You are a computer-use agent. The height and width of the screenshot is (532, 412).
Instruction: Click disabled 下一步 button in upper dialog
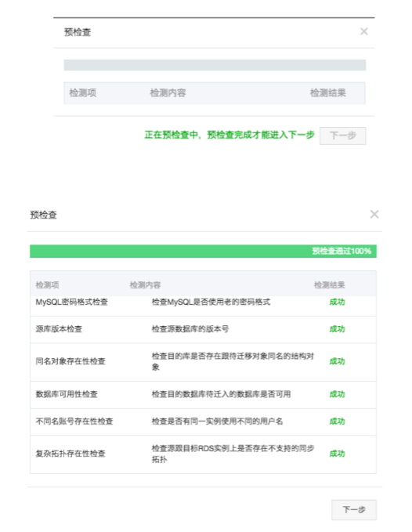(342, 136)
